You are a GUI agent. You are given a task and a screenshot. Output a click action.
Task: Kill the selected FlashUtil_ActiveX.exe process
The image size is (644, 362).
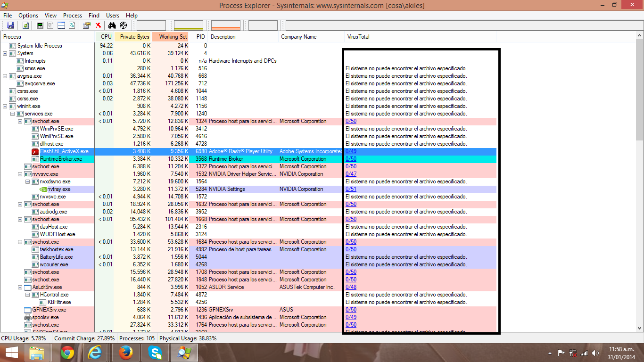(98, 25)
